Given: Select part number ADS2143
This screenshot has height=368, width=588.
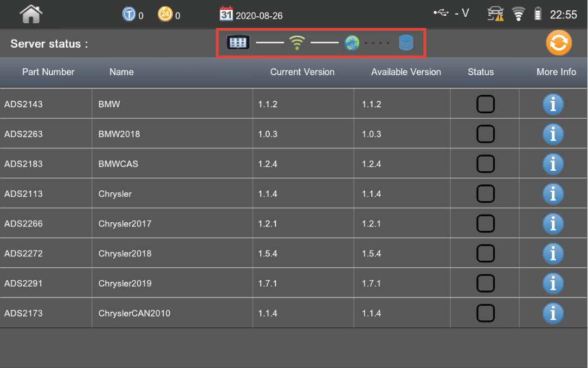Looking at the screenshot, I should click(x=24, y=104).
